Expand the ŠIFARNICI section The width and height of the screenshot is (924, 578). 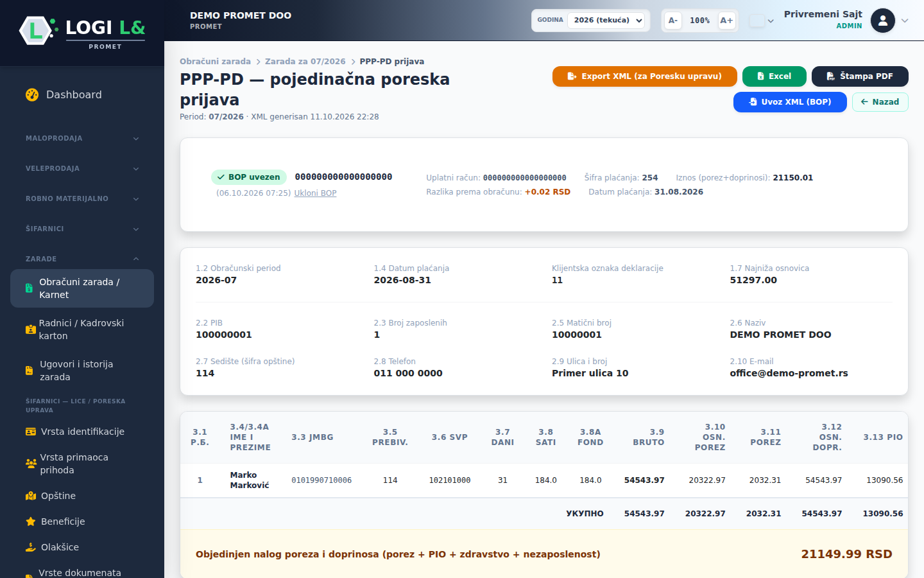[x=82, y=229]
